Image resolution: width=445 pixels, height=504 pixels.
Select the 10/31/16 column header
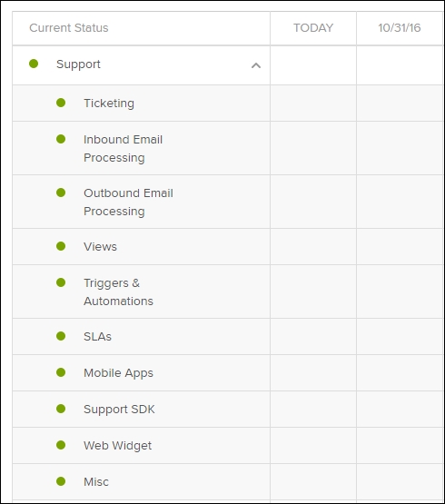coord(400,28)
